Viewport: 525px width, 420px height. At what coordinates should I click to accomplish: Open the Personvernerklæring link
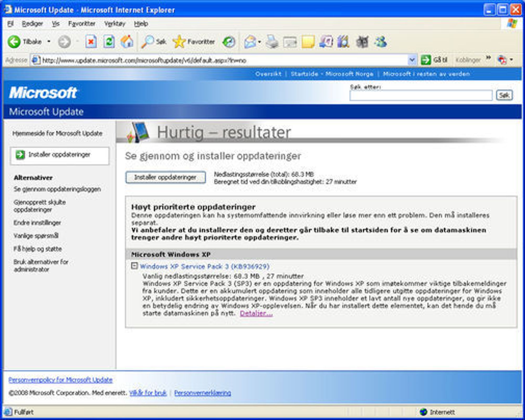tap(203, 393)
